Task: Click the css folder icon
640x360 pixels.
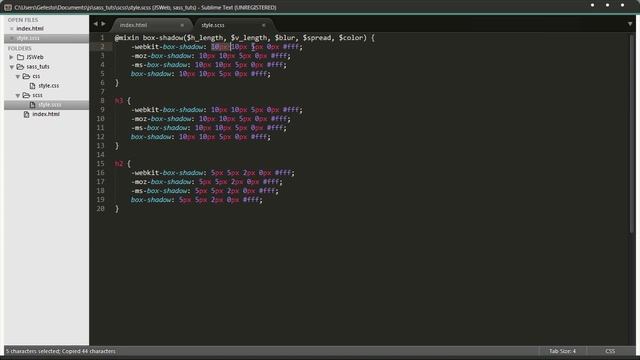Action: pyautogui.click(x=27, y=76)
